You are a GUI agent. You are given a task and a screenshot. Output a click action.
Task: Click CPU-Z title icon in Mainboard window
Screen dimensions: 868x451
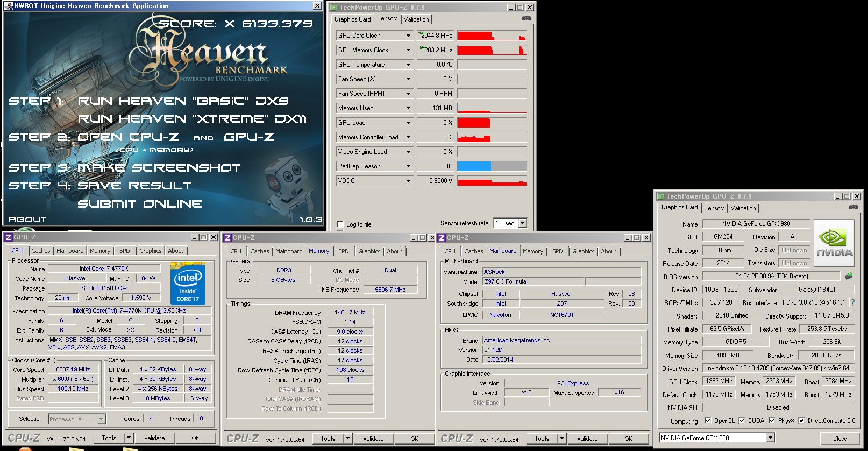442,238
